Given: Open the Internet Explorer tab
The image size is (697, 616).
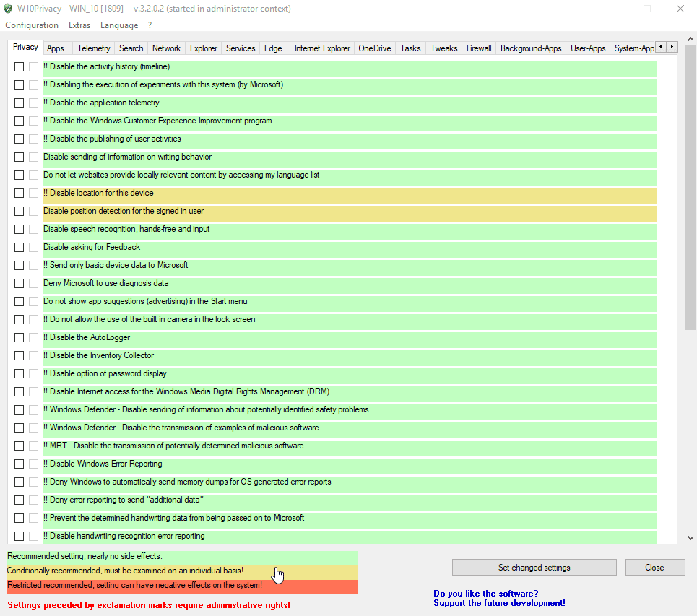Looking at the screenshot, I should (322, 48).
